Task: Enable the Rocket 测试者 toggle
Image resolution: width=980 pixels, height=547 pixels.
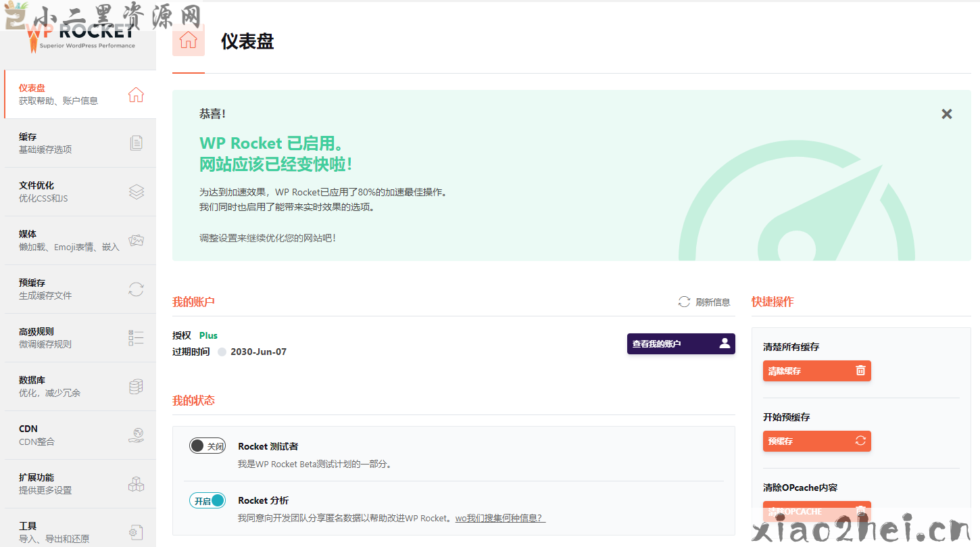Action: [x=207, y=446]
